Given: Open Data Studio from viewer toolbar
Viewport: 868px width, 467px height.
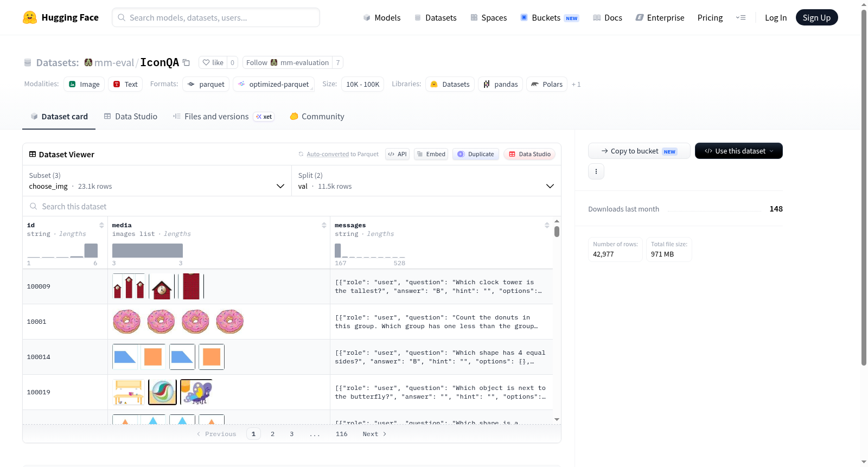Looking at the screenshot, I should [529, 154].
